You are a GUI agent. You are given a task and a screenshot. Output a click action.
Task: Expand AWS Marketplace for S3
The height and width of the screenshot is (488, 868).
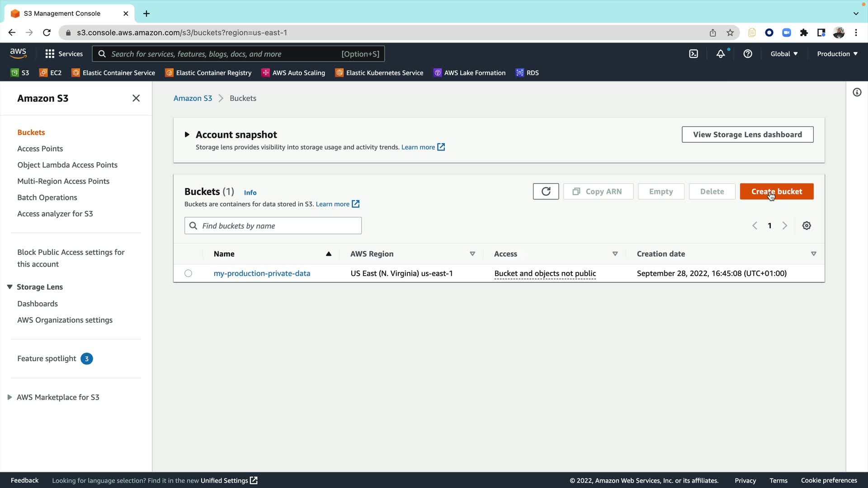click(9, 397)
